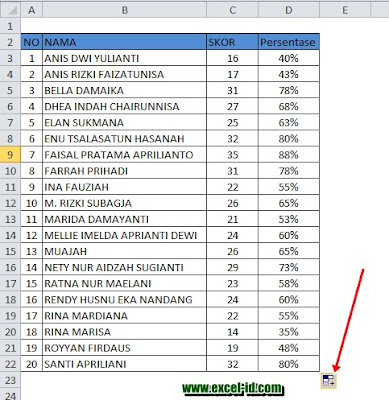Click score 21 for Marida Damayanti
This screenshot has width=389, height=400.
coord(232,219)
